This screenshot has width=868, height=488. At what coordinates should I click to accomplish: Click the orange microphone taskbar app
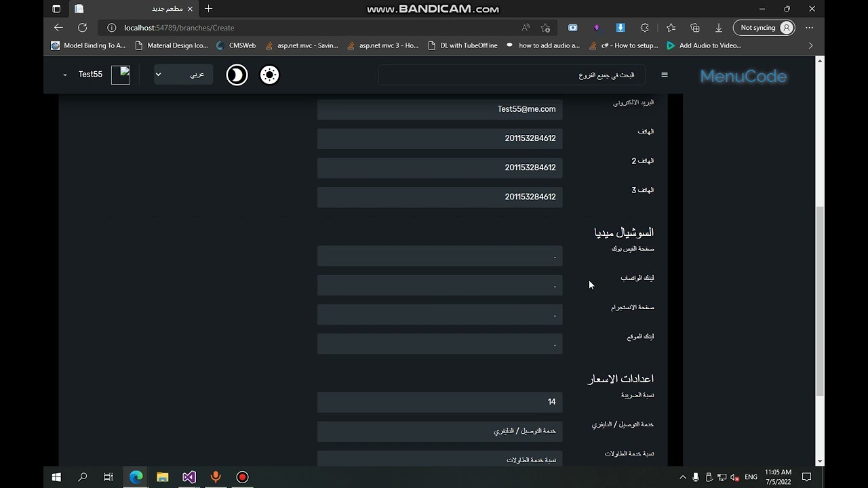[x=216, y=477]
